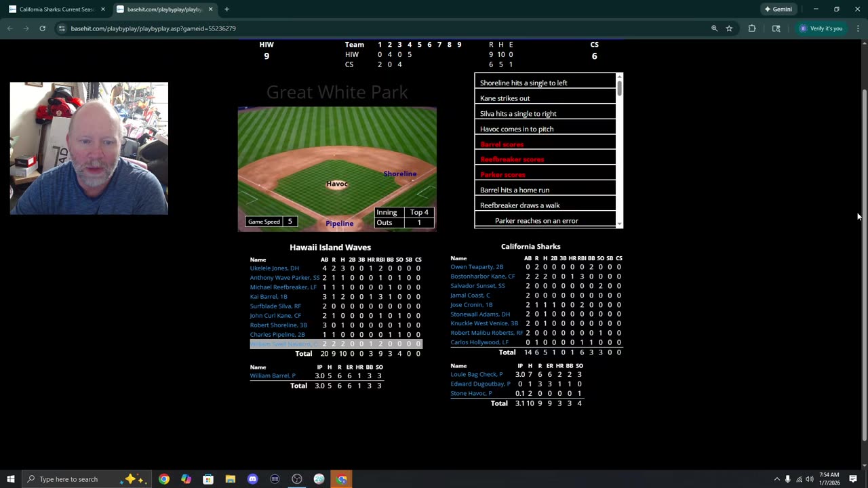
Task: Open Discord from the taskbar
Action: coord(252,479)
